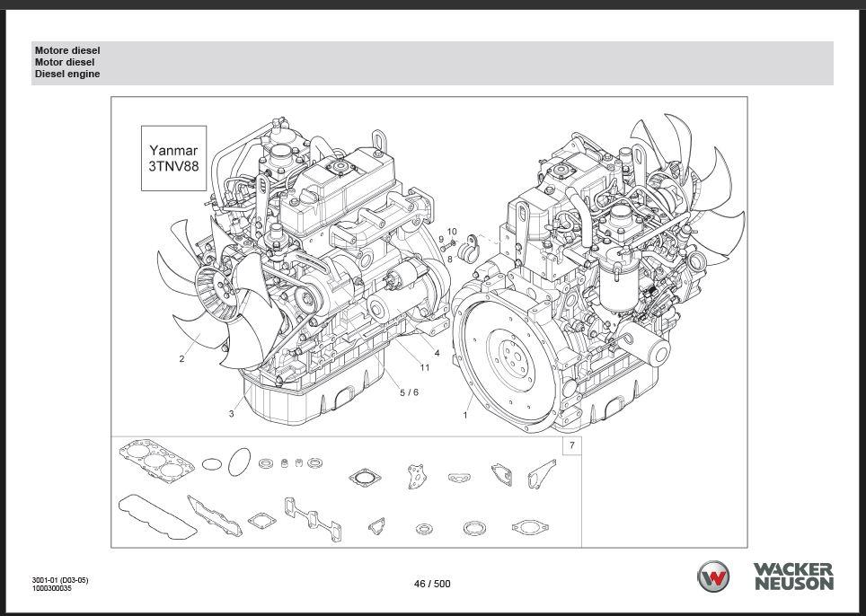The image size is (866, 616).
Task: Select part callout number 4
Action: (x=437, y=353)
